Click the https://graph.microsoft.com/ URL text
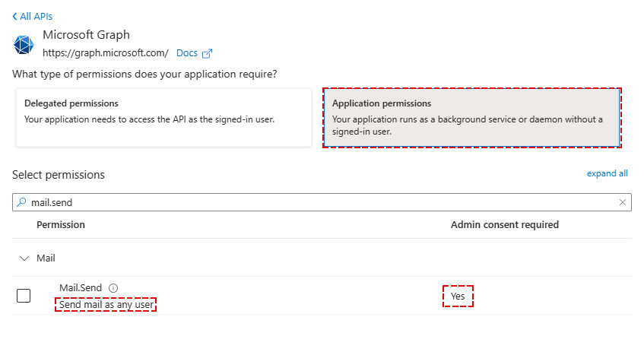 pyautogui.click(x=106, y=53)
